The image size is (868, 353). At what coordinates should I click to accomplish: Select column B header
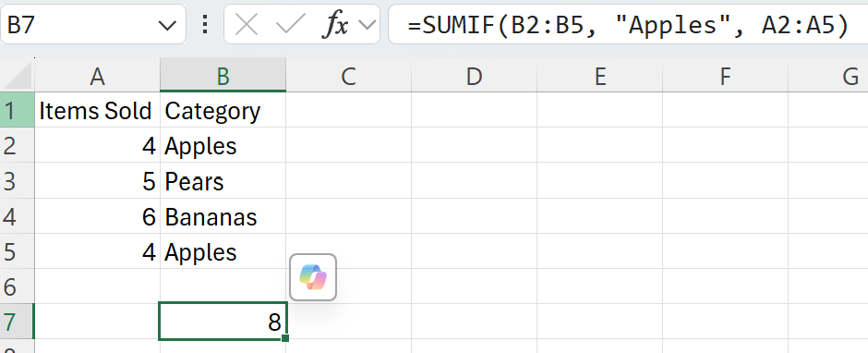coord(223,76)
